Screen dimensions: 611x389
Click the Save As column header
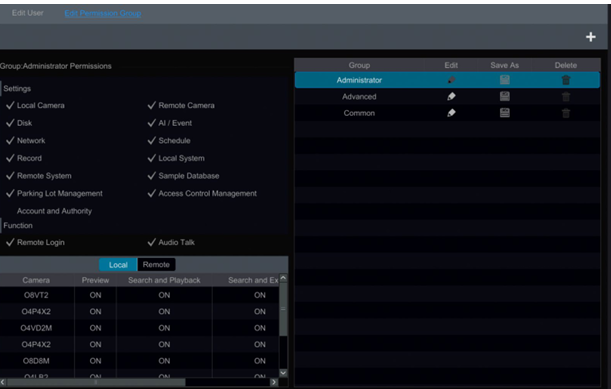pyautogui.click(x=505, y=65)
